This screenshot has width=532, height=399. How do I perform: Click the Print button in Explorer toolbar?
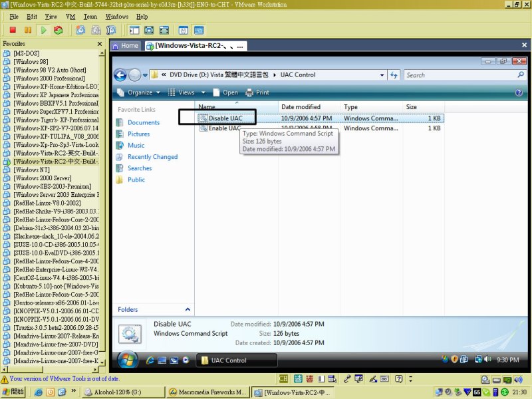pos(257,92)
